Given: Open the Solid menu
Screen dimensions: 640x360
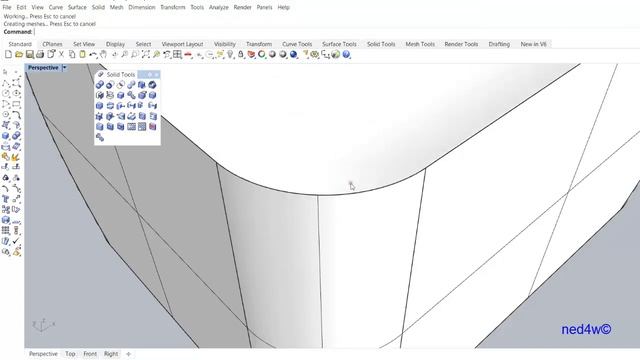Looking at the screenshot, I should (98, 7).
